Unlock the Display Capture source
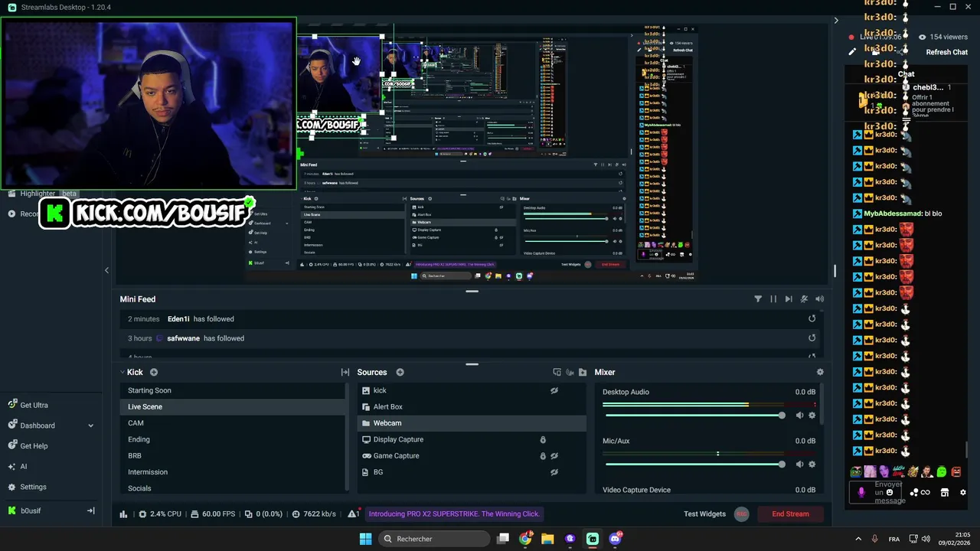The height and width of the screenshot is (551, 980). point(543,440)
